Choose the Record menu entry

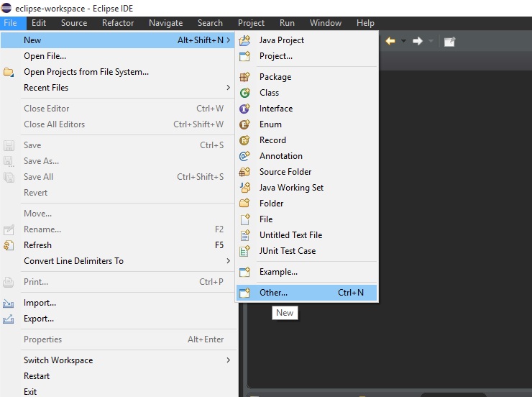[307, 140]
